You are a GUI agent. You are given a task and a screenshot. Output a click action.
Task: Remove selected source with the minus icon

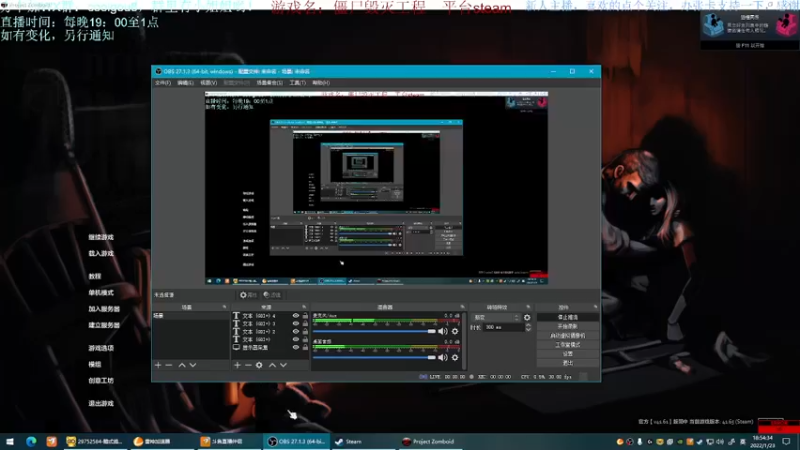[x=248, y=365]
